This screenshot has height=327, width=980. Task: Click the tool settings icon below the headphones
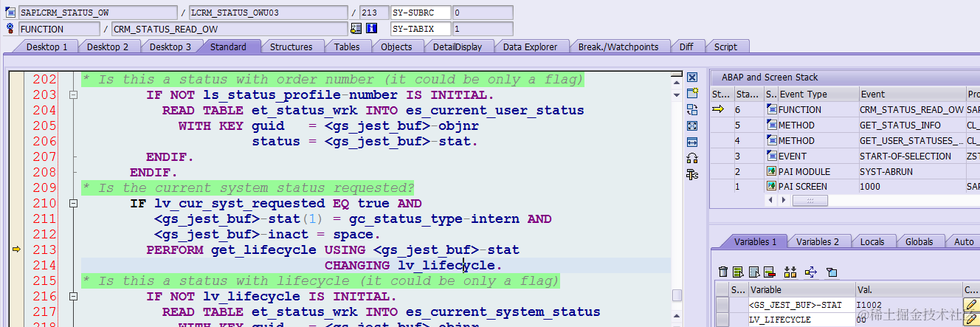pos(692,174)
